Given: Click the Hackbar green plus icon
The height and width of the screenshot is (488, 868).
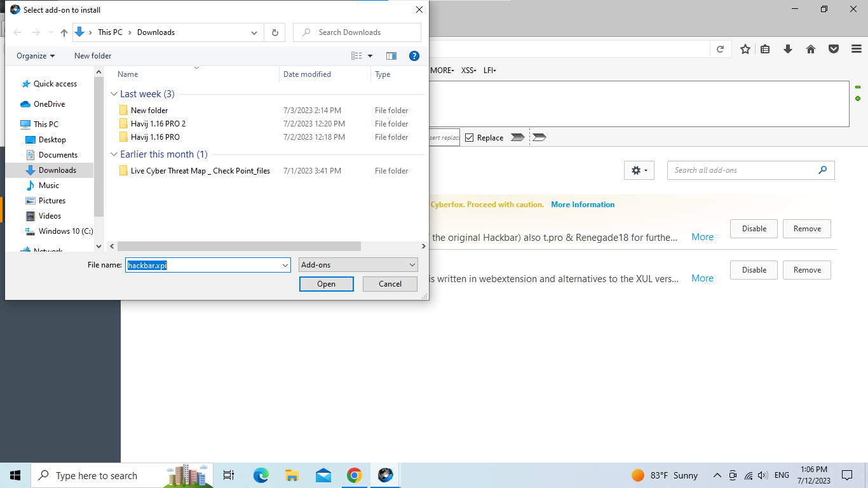Looking at the screenshot, I should (x=858, y=98).
